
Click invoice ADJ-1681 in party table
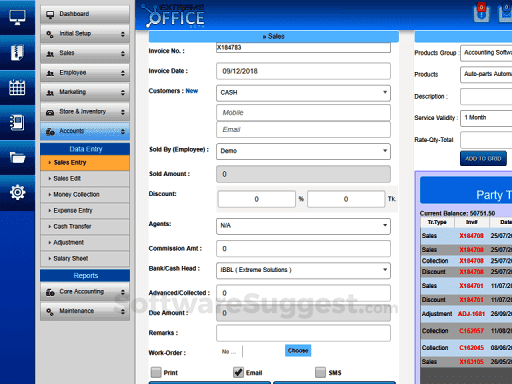click(471, 314)
